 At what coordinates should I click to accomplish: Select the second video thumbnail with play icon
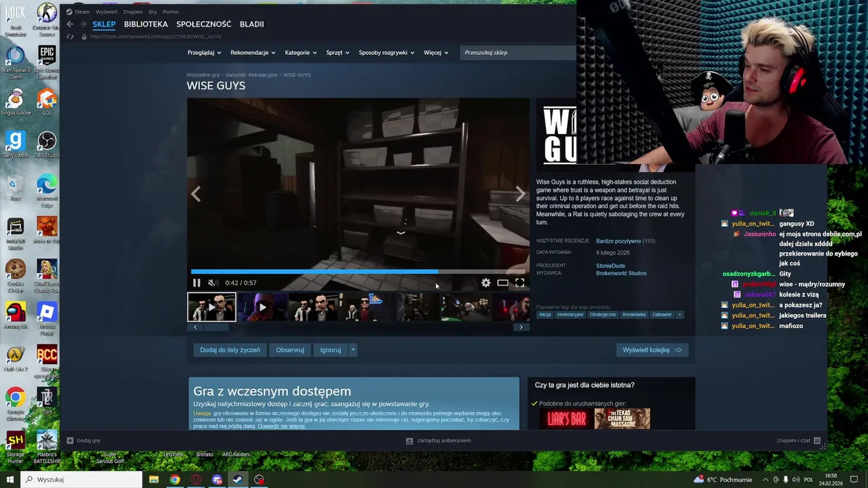(x=262, y=307)
